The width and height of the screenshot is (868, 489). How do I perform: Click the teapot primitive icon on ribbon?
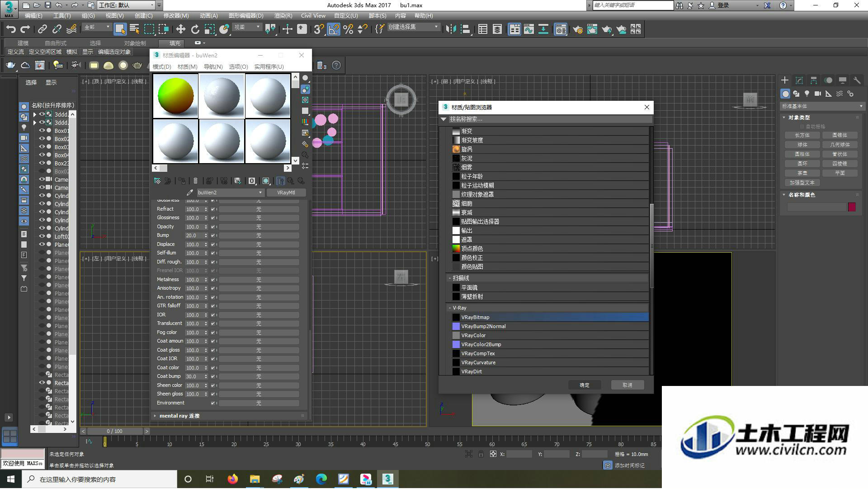coord(10,66)
